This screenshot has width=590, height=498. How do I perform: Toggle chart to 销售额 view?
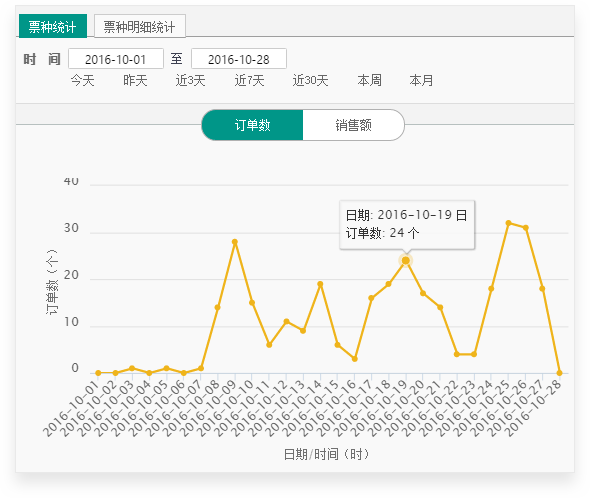click(x=353, y=125)
